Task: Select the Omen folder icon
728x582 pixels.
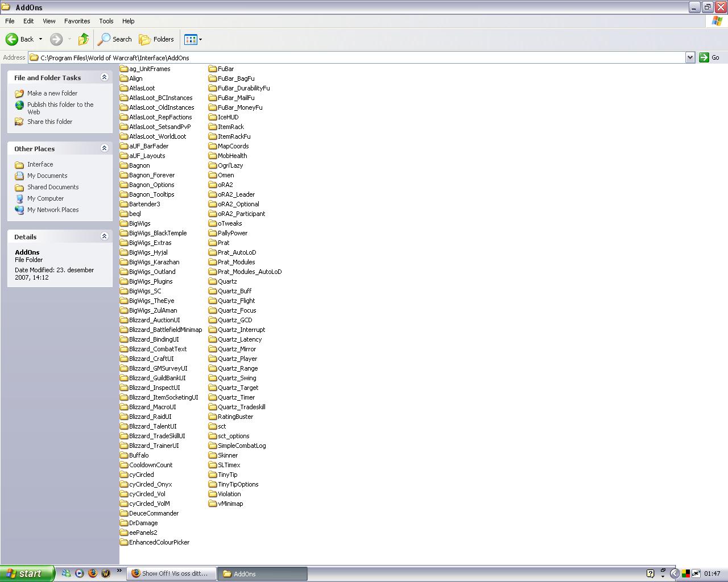Action: click(x=213, y=175)
